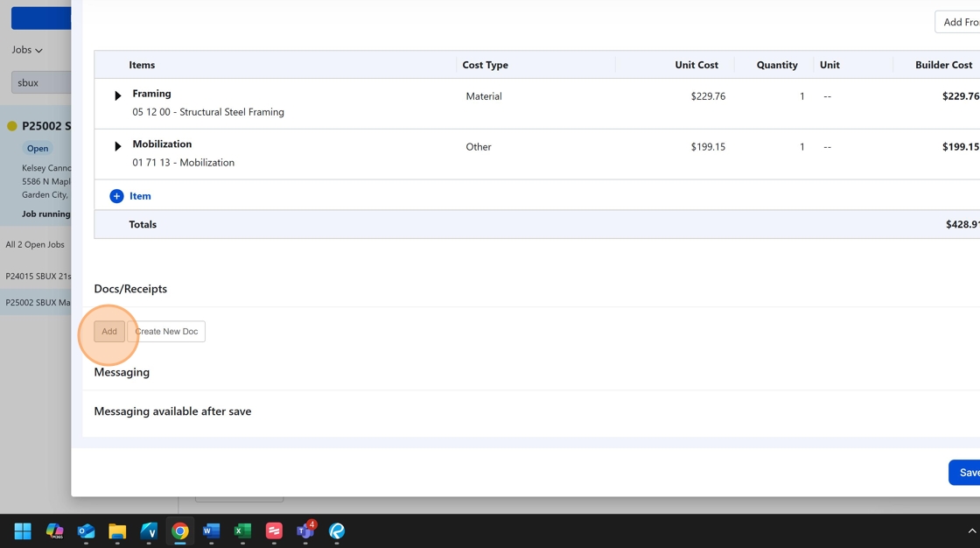Click the Cost Type column header
This screenshot has width=980, height=548.
click(x=485, y=65)
